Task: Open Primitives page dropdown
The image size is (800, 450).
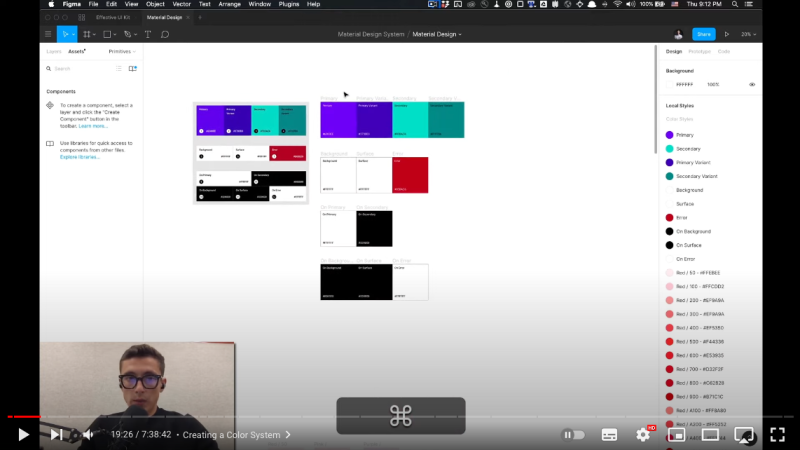Action: pyautogui.click(x=122, y=52)
